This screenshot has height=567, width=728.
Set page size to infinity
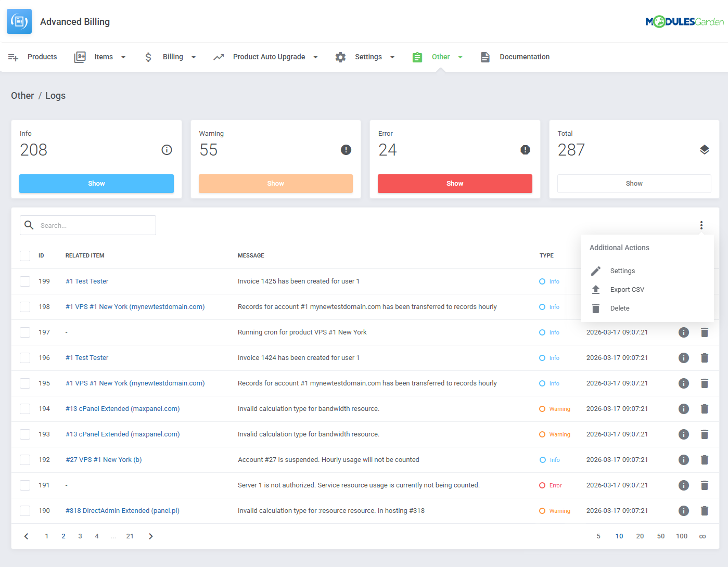703,536
